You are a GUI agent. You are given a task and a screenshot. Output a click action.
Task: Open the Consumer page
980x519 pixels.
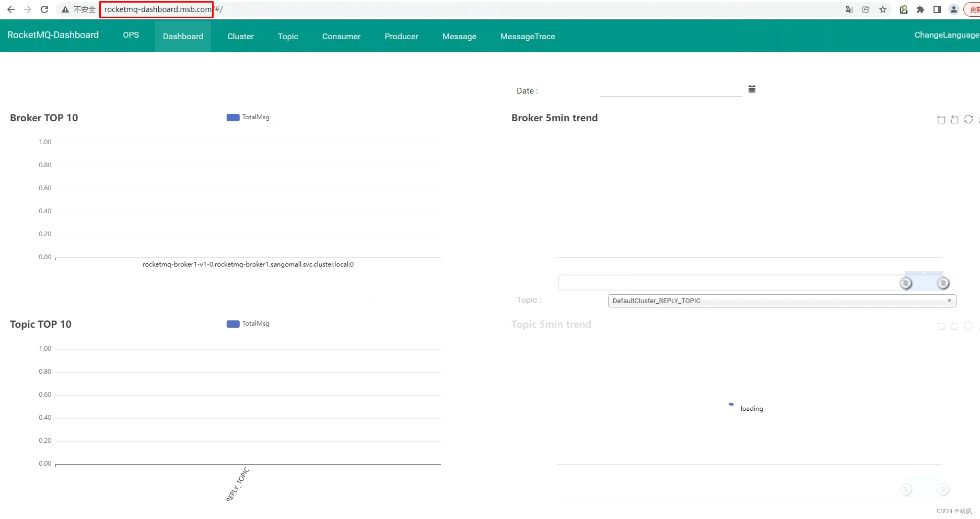coord(341,36)
